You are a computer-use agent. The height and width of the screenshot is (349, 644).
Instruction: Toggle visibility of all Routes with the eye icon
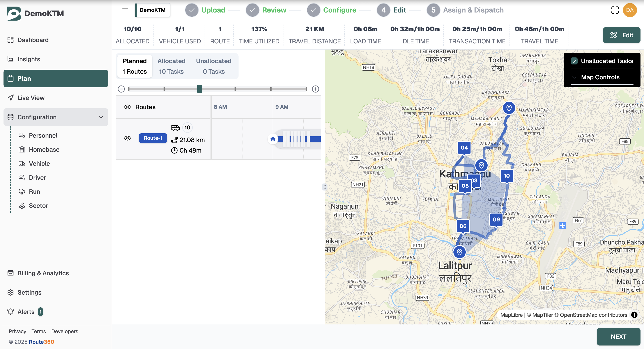coord(127,107)
